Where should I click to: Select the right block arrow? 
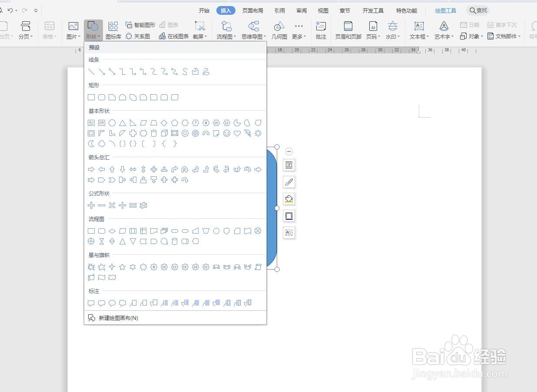91,169
